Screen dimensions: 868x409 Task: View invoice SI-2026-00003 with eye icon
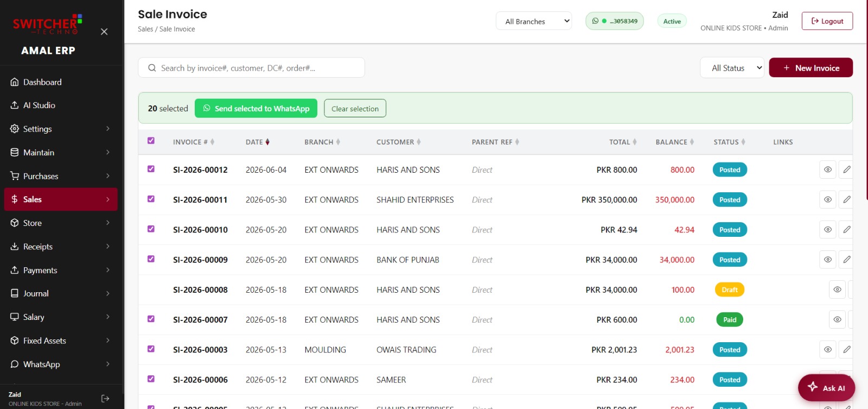coord(828,350)
